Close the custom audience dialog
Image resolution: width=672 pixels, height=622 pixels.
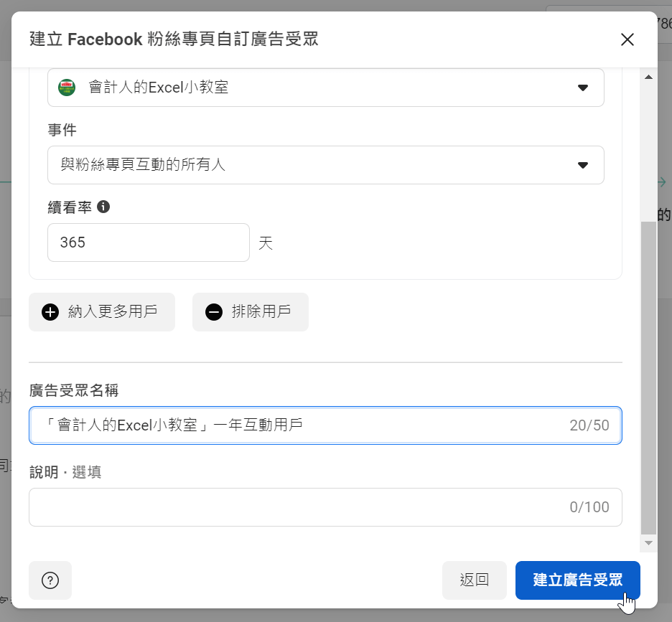pos(627,39)
